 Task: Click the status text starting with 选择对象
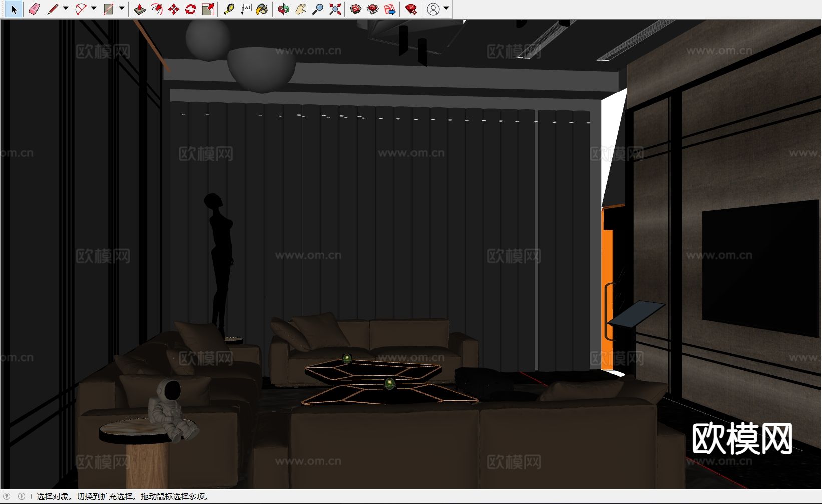tap(124, 497)
